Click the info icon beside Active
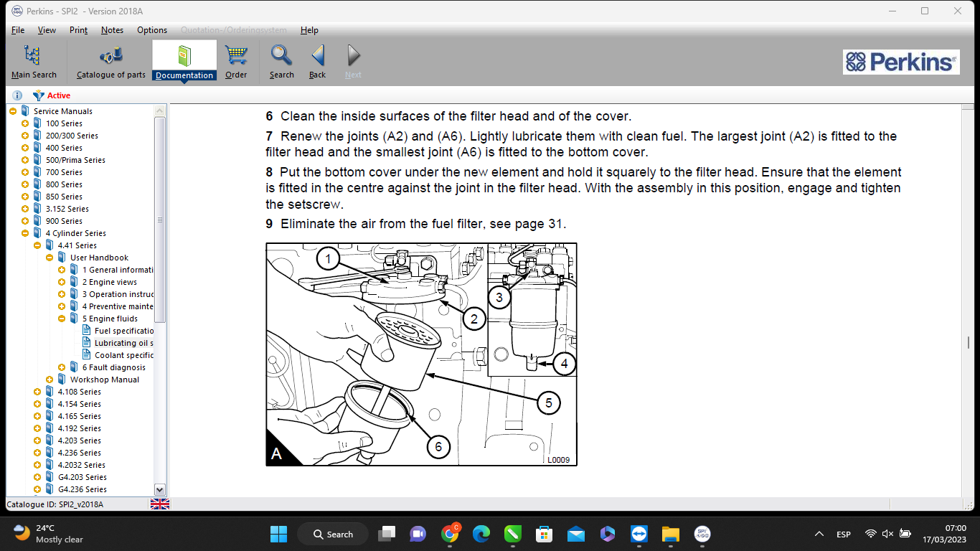The width and height of the screenshot is (980, 551). coord(17,95)
